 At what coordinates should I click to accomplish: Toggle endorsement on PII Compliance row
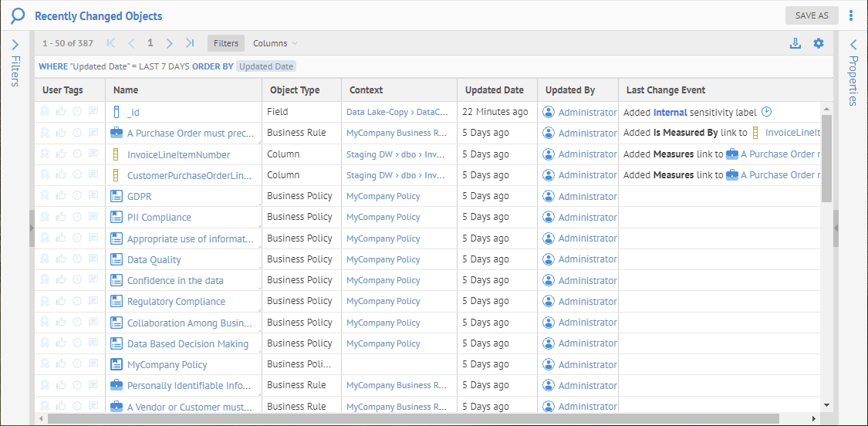61,218
